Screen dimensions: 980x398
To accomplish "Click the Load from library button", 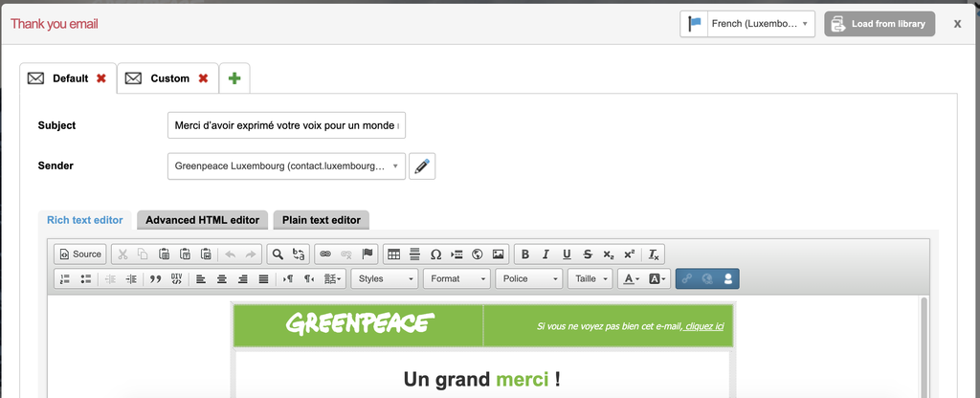I will (880, 24).
